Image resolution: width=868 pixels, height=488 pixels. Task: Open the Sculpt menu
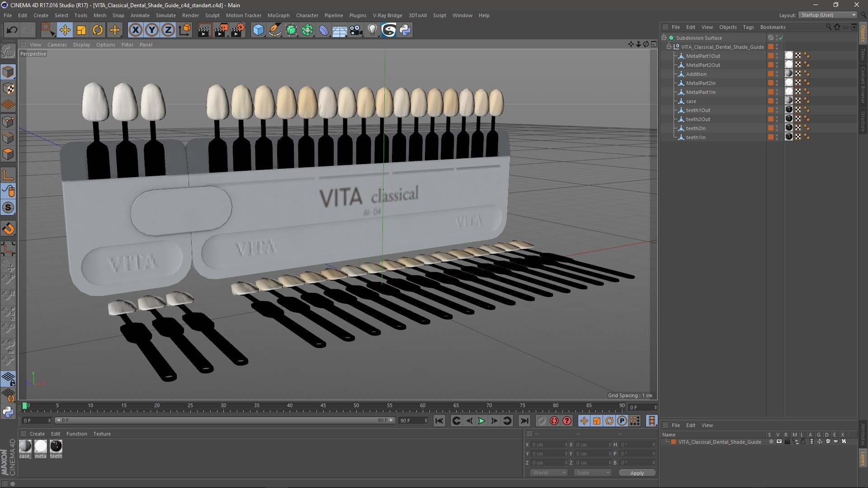(x=212, y=15)
